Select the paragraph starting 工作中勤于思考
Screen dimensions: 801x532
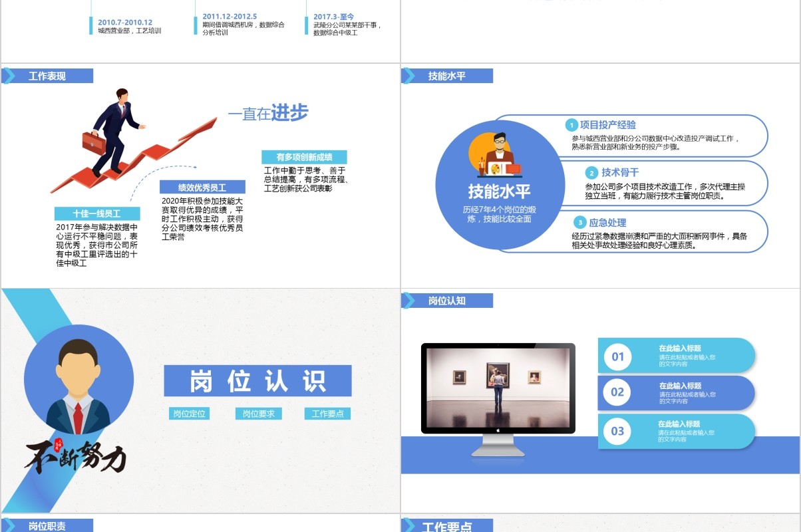(x=307, y=180)
